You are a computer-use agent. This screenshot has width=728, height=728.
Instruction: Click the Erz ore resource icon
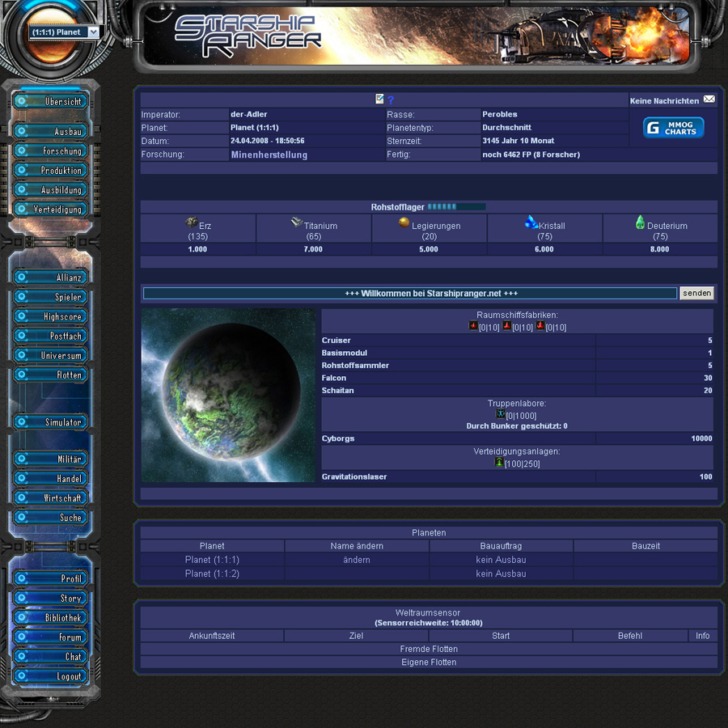191,222
